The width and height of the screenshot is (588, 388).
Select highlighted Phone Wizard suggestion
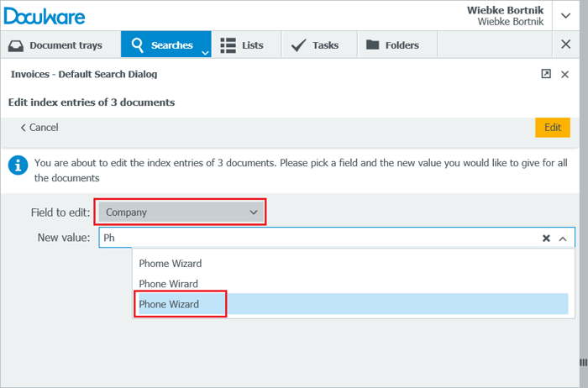point(170,304)
